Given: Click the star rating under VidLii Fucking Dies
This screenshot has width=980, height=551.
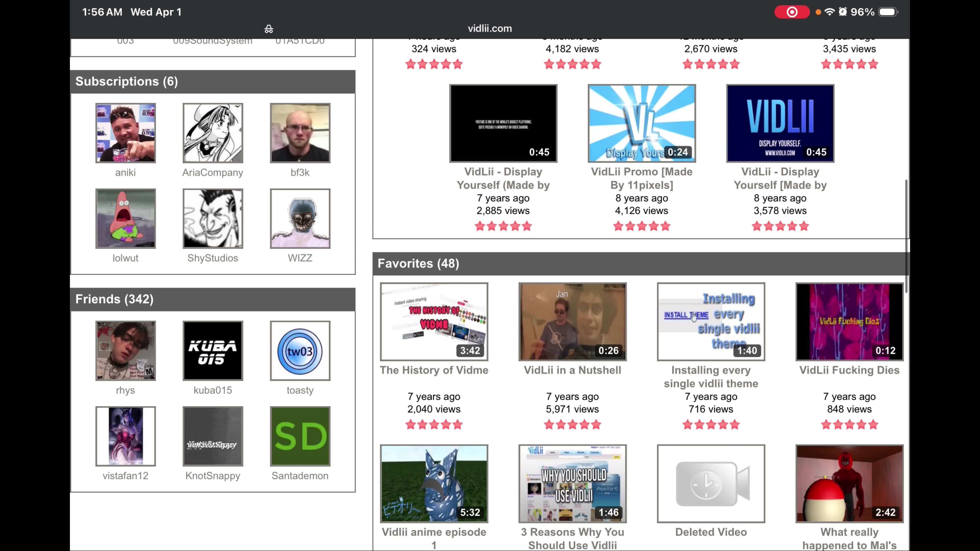Looking at the screenshot, I should [849, 424].
